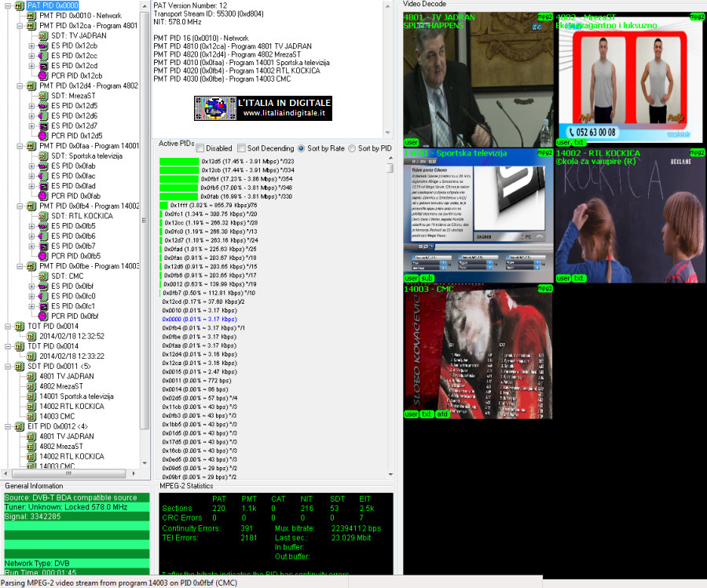The image size is (707, 588).
Task: Click the PAT PID 0x0000 tree icon
Action: [20, 5]
